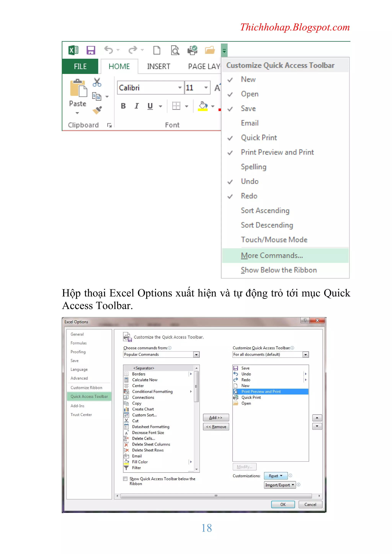Check Spelling in customize menu
Viewport: 392px width, 554px height.
click(x=285, y=167)
